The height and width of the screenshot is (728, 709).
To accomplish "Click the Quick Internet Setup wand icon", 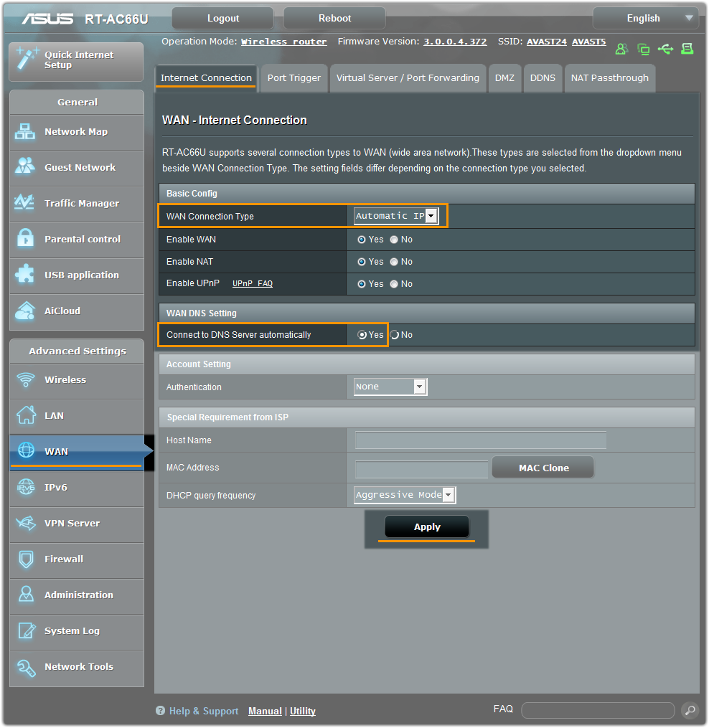I will pos(27,59).
